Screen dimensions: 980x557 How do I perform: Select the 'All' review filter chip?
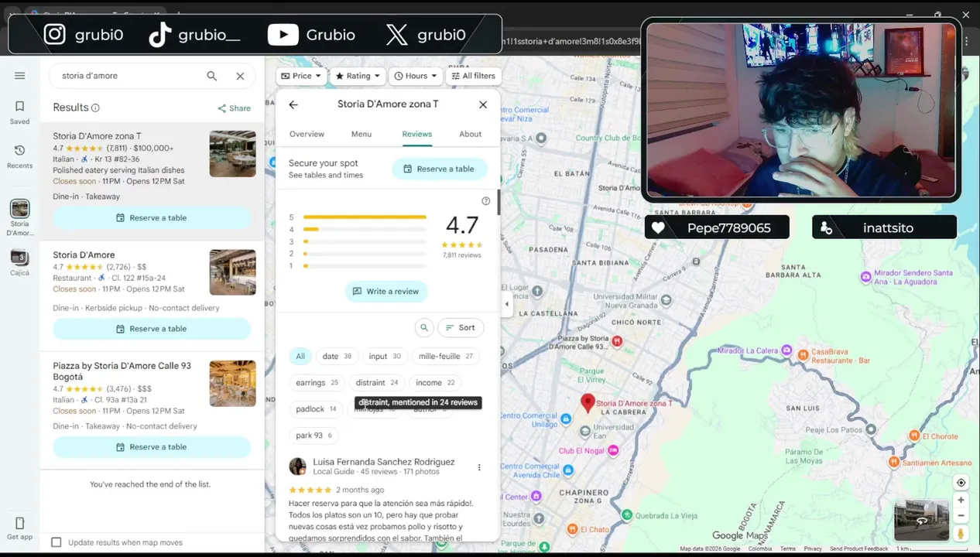point(300,357)
